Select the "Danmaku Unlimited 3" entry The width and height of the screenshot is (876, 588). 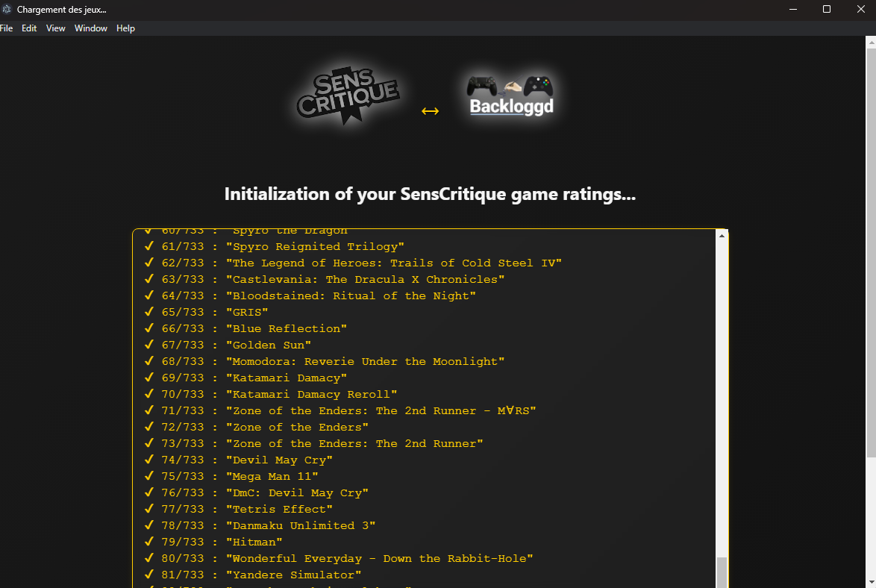[x=260, y=525]
